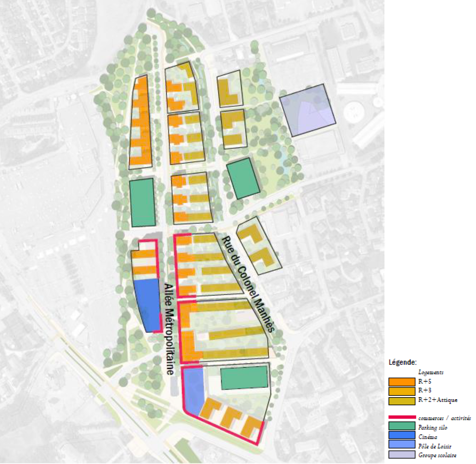Select the 'Légende:' heading text
Screen dimensions: 476x464
click(402, 362)
